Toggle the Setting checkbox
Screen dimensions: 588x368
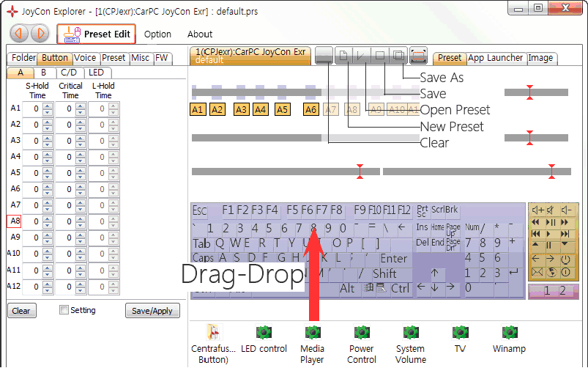[64, 310]
